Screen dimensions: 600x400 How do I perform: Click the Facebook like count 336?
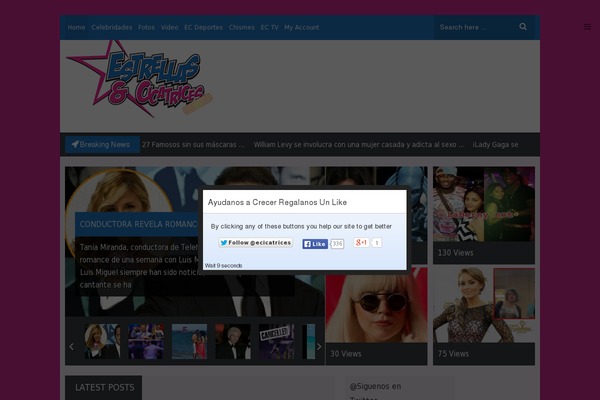coord(337,244)
